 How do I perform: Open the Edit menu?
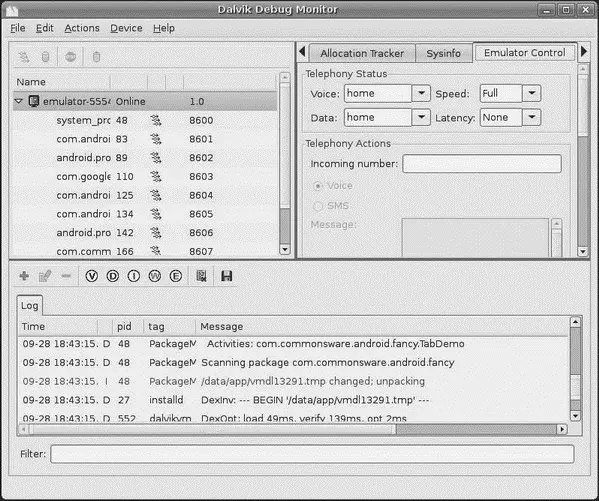pos(45,28)
